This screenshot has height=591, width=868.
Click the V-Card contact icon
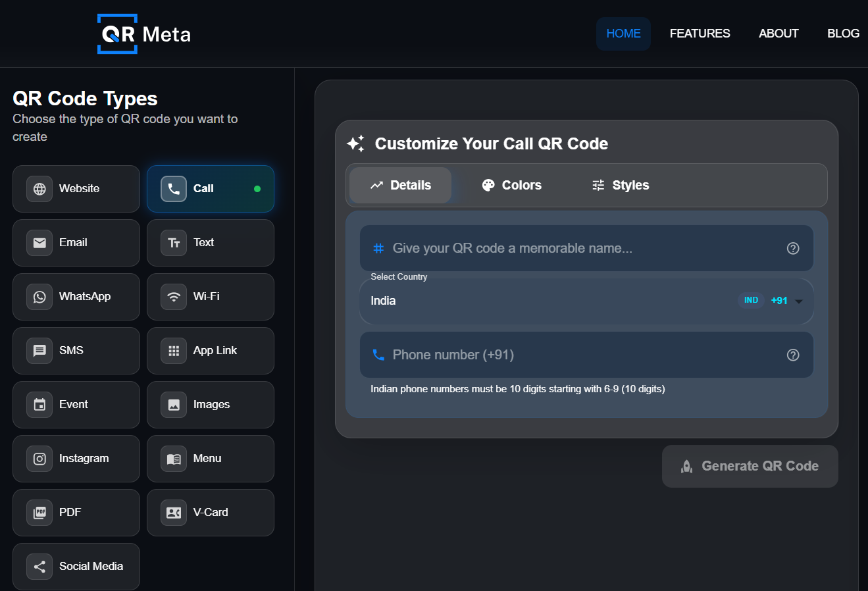(174, 513)
